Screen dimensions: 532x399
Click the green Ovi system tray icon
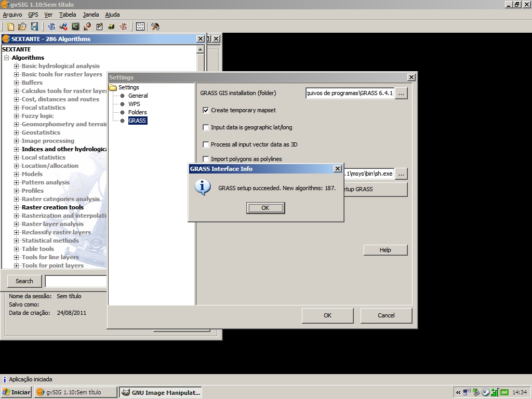[504, 392]
